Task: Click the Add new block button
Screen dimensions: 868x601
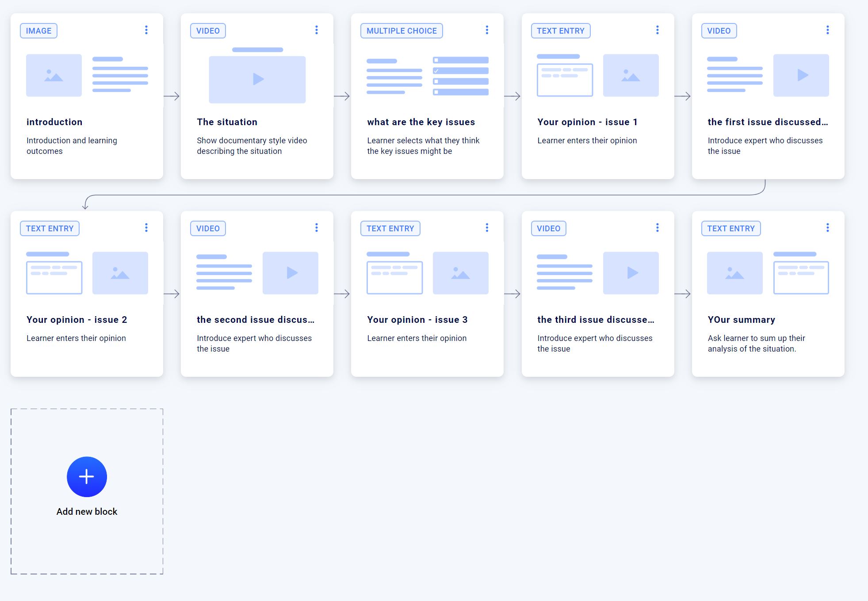Action: [87, 511]
